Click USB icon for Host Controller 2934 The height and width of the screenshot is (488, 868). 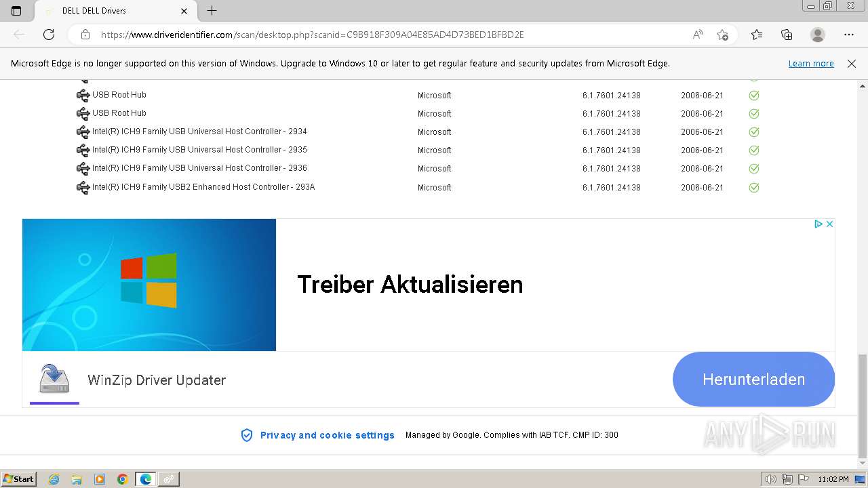pyautogui.click(x=83, y=132)
